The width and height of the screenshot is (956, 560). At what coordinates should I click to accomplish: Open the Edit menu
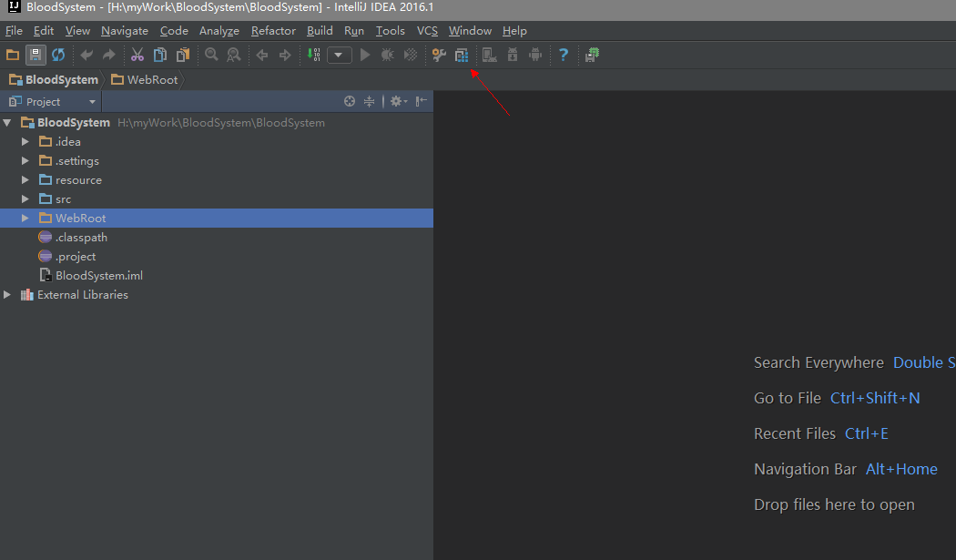pos(44,30)
